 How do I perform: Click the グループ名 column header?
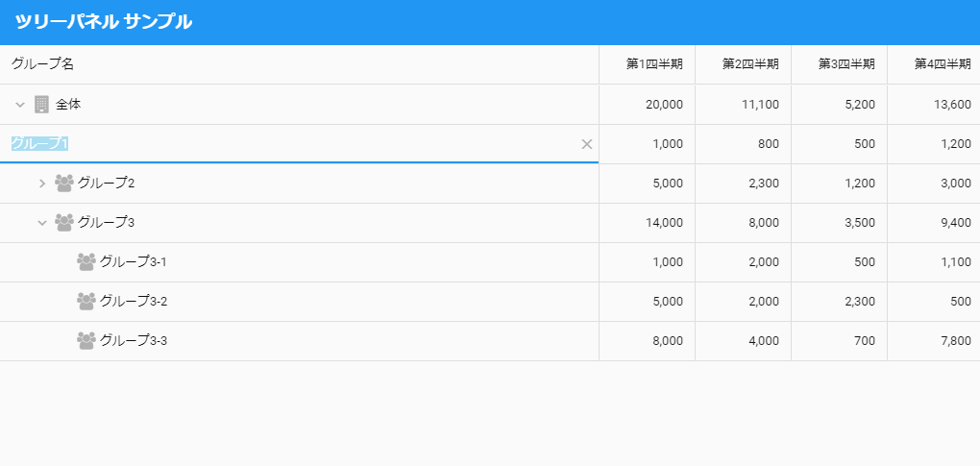pos(300,64)
